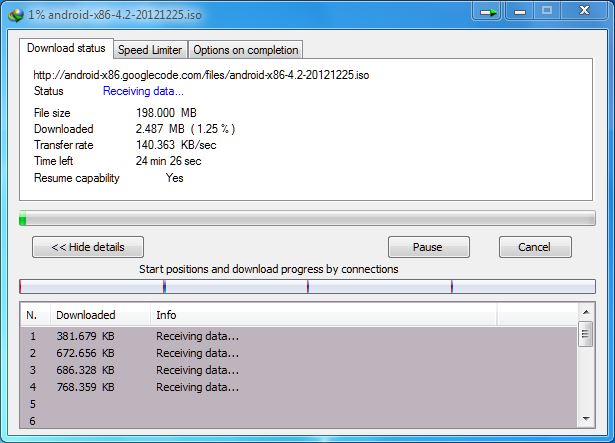This screenshot has width=615, height=443.
Task: Click the connections progress segment bar
Action: point(307,286)
